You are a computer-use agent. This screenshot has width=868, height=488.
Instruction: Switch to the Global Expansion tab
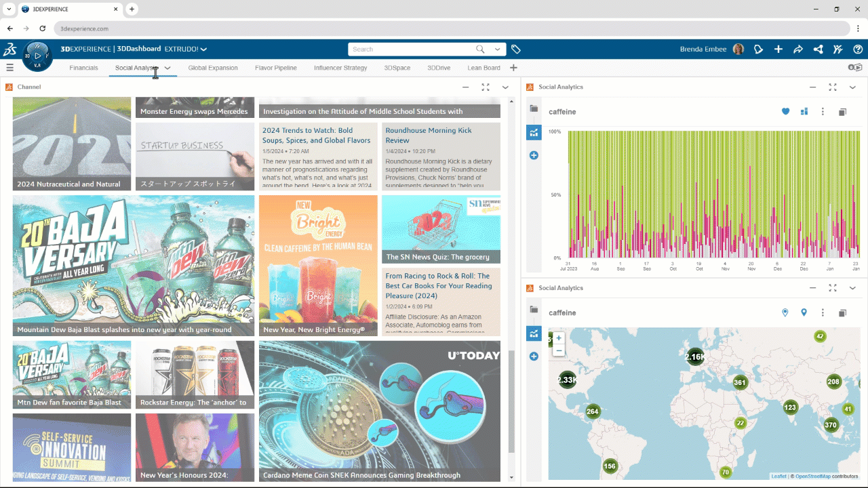(213, 68)
